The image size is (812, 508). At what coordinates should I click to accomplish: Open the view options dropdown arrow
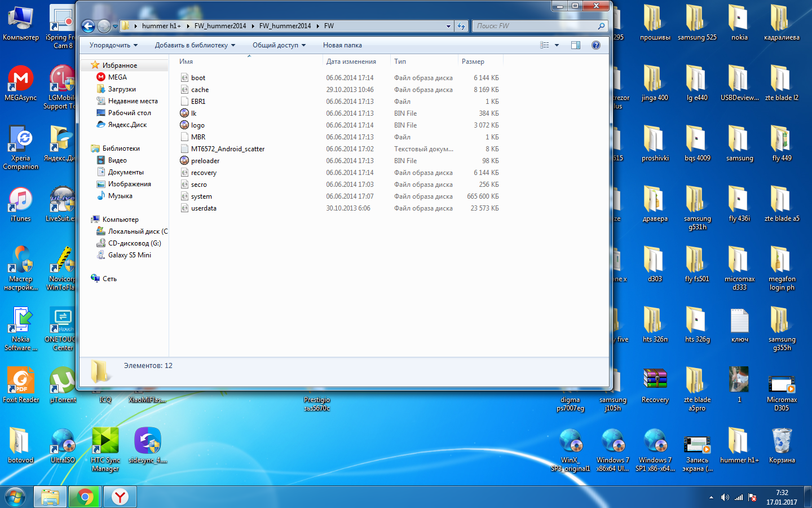(557, 45)
